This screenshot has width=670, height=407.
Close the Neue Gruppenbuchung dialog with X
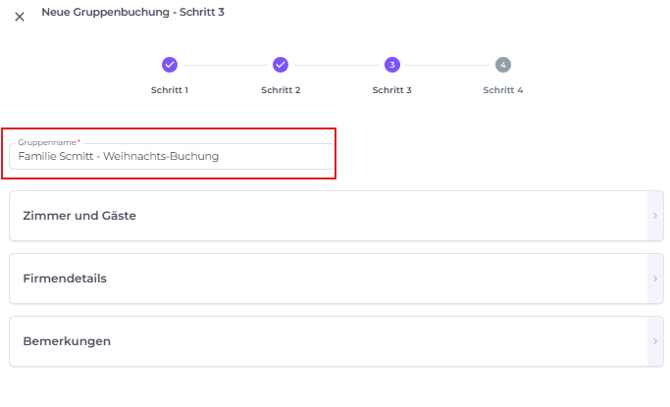point(19,16)
